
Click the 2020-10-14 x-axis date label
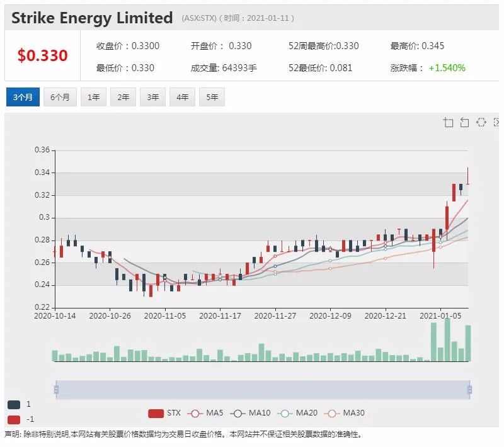tap(55, 316)
